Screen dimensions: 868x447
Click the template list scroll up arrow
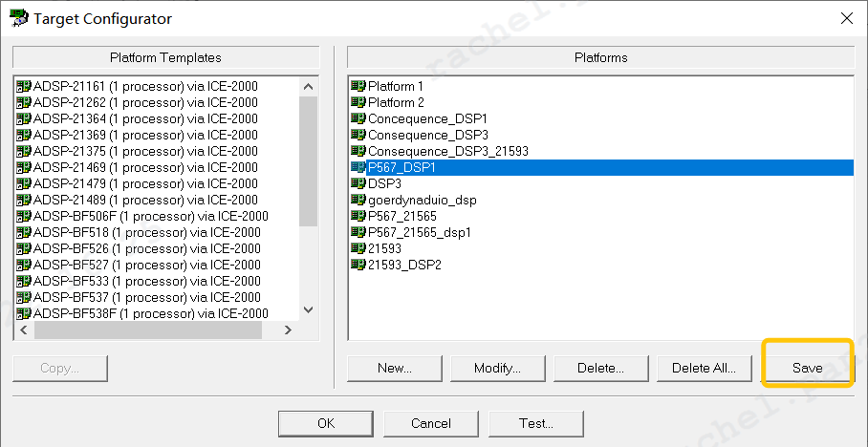click(309, 86)
